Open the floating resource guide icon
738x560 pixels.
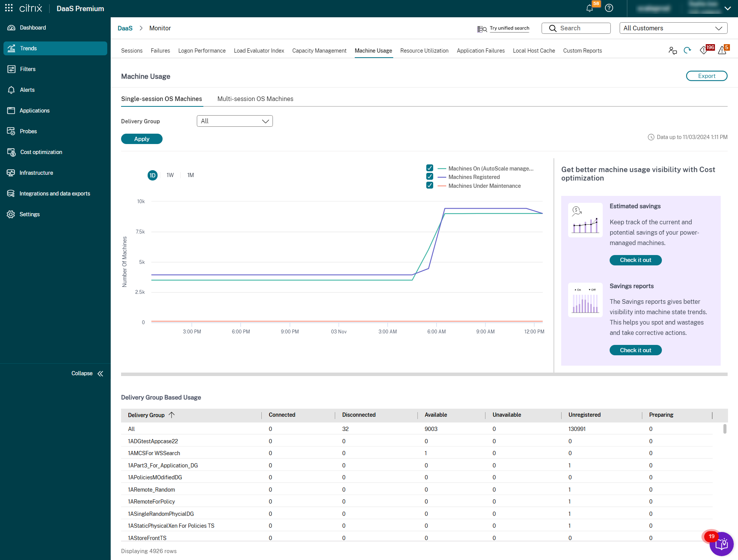[721, 544]
